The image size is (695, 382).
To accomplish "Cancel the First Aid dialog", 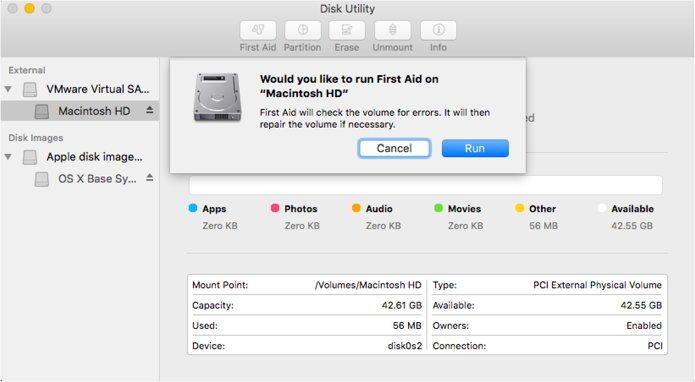I will click(394, 148).
